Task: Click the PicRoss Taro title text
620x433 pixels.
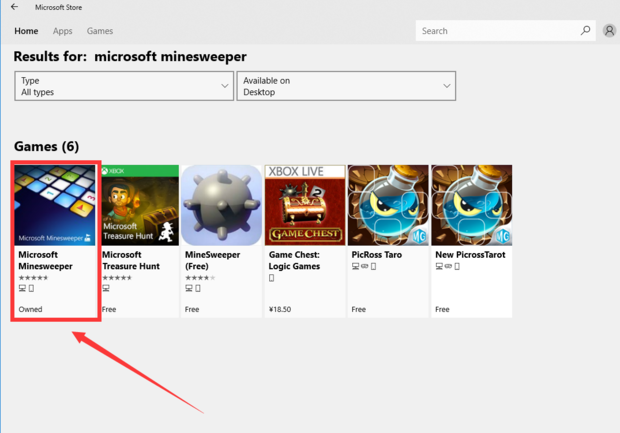Action: (376, 255)
